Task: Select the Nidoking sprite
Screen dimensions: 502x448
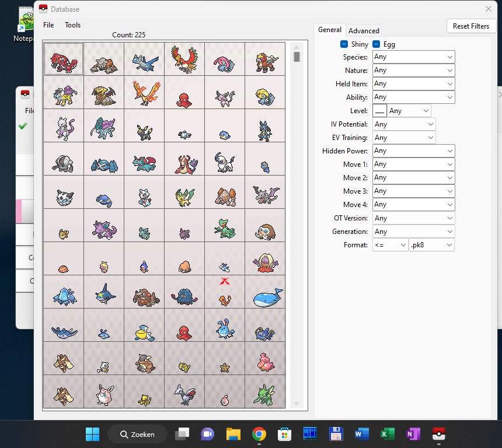Action: click(104, 226)
